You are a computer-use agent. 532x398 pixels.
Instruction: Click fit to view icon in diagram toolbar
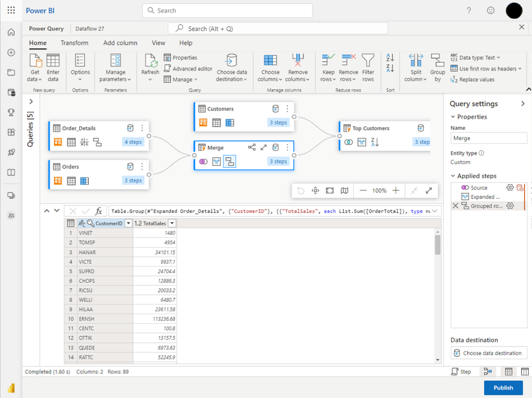coord(330,191)
